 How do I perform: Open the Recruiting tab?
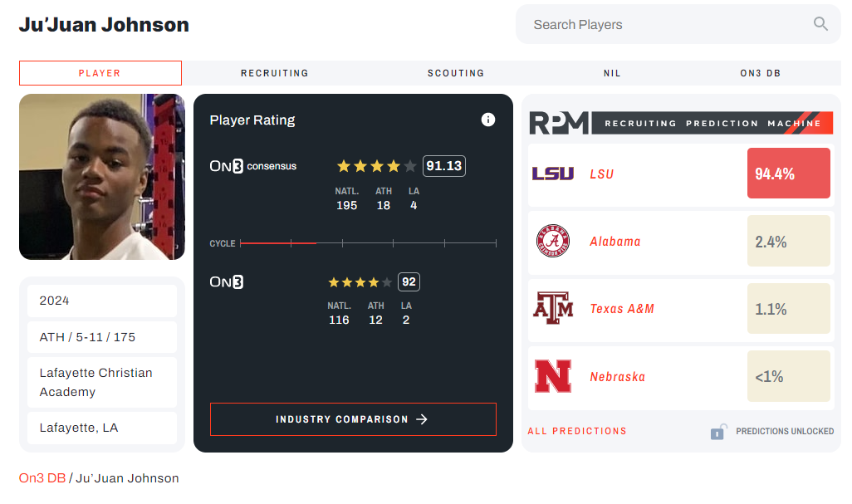(x=274, y=73)
